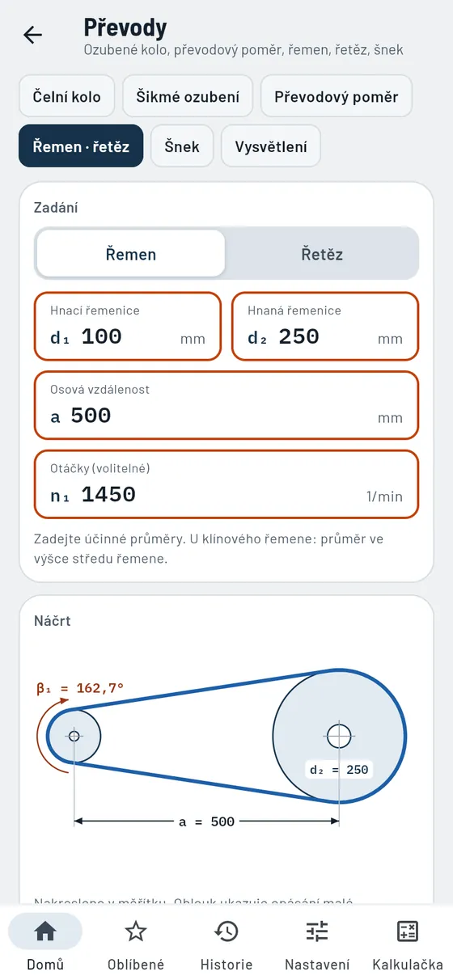453x980 pixels.
Task: Select the Řemen segment toggle
Action: pyautogui.click(x=131, y=254)
